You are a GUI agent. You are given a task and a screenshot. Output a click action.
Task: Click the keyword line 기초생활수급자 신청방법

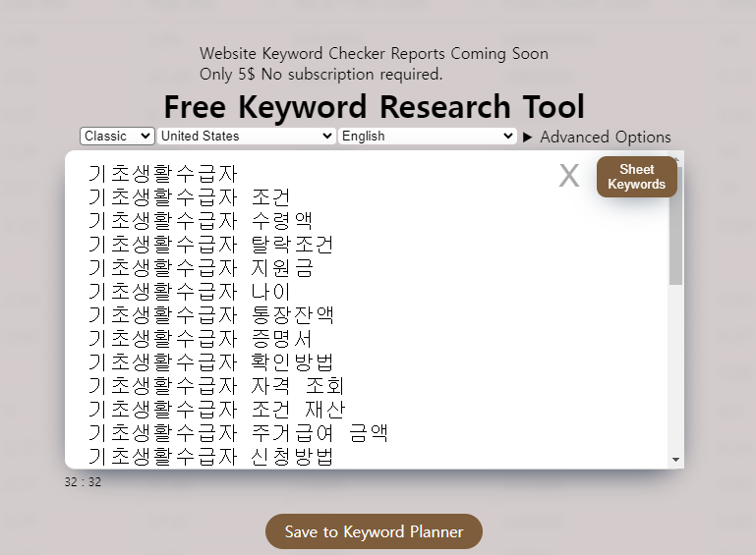(x=210, y=457)
